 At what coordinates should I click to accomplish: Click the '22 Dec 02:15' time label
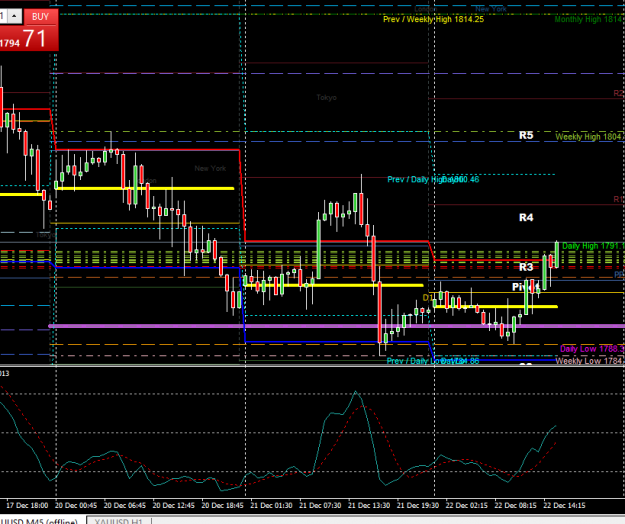click(x=466, y=506)
